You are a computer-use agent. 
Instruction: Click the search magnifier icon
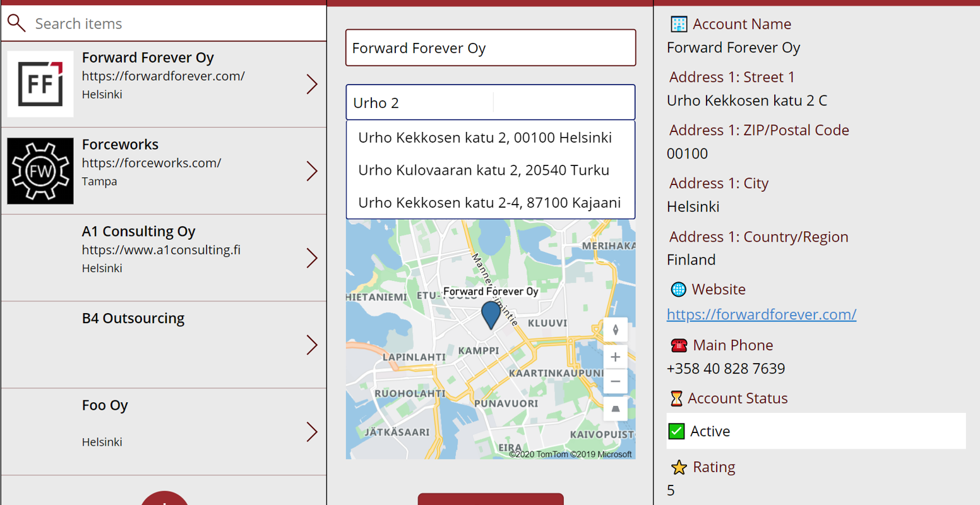pos(16,23)
